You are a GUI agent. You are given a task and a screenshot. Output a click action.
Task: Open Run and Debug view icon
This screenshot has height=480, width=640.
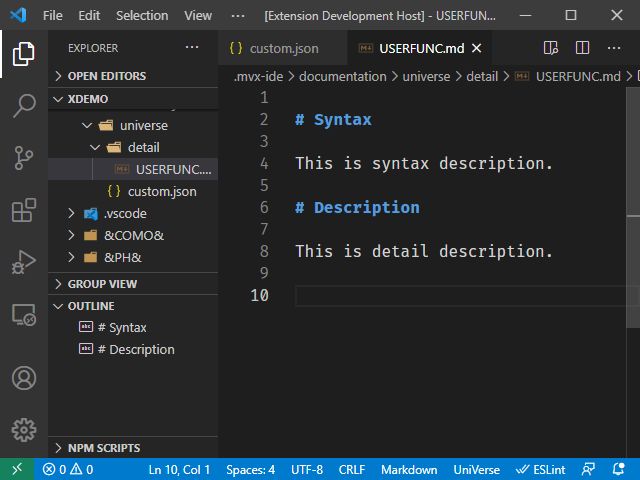pos(24,262)
